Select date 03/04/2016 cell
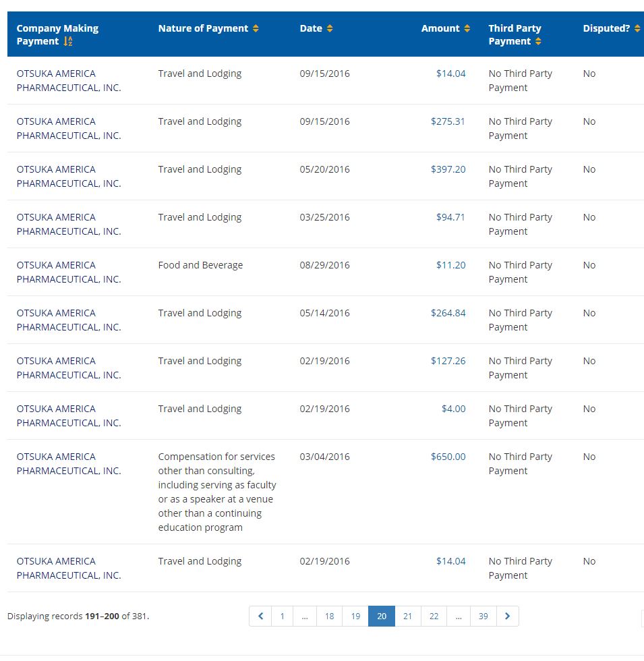The image size is (644, 661). click(x=324, y=457)
